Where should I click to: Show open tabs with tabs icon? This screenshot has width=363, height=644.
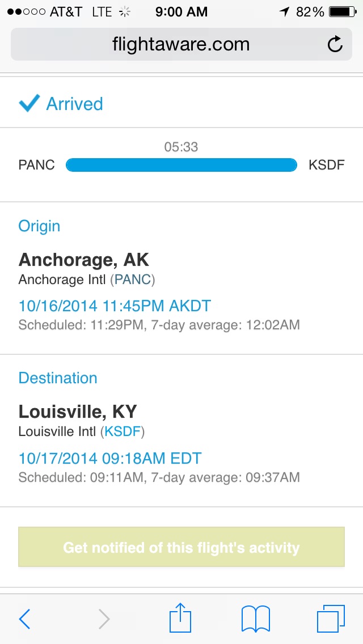click(331, 618)
